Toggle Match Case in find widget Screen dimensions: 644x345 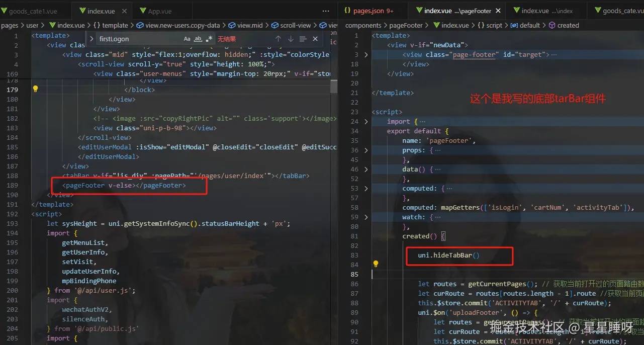(x=187, y=39)
